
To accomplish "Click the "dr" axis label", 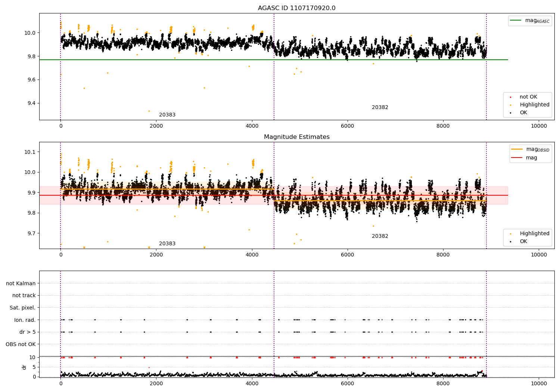I will (x=24, y=367).
